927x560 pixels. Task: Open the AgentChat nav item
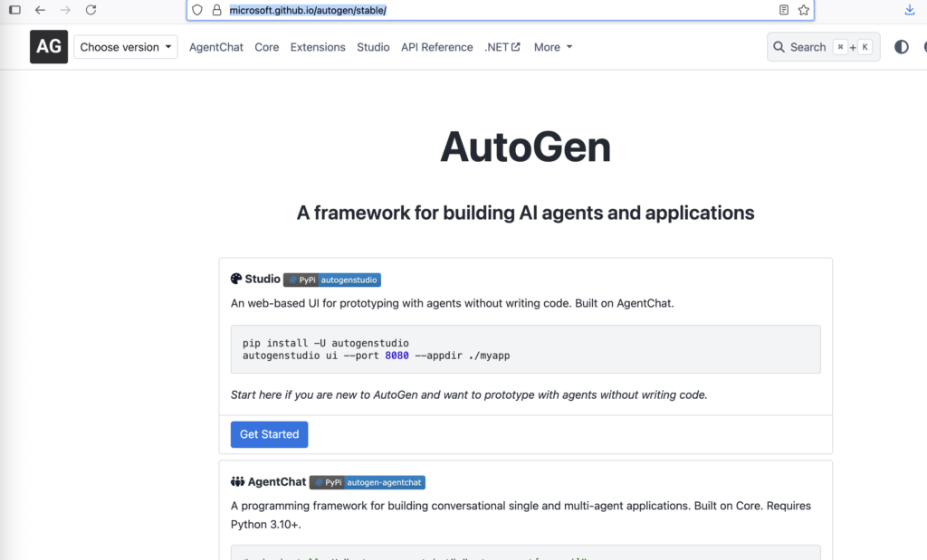click(215, 47)
